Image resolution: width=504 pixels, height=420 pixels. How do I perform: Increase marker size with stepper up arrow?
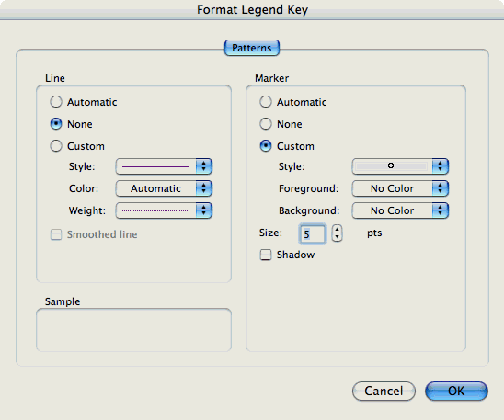[337, 229]
